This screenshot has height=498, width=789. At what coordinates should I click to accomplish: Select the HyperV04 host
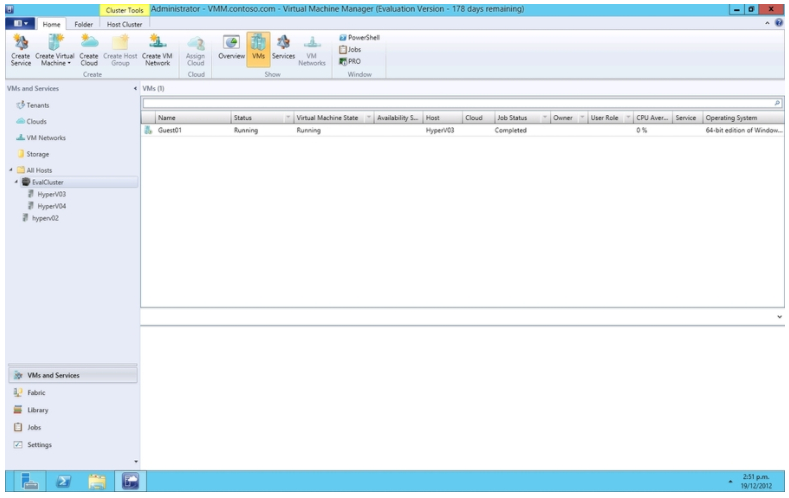click(x=47, y=206)
